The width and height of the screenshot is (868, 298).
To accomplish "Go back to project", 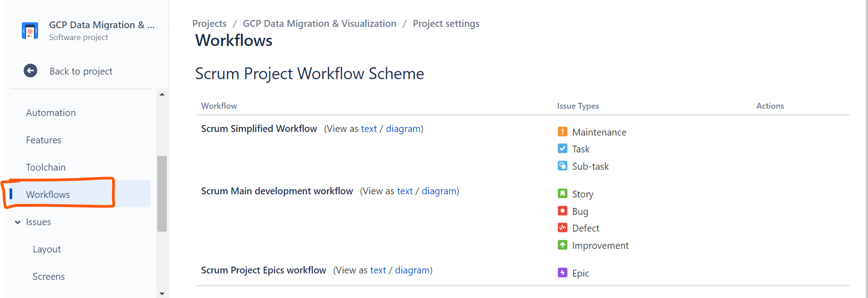I will point(81,71).
